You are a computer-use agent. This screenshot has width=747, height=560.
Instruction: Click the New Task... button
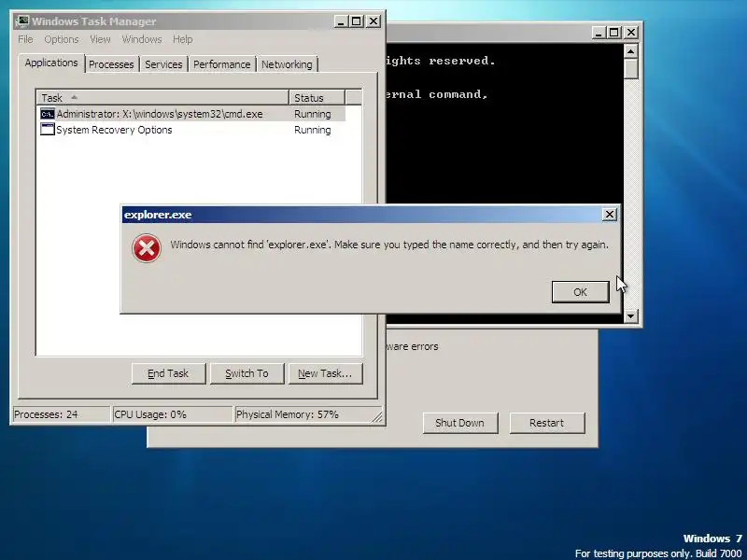(325, 373)
